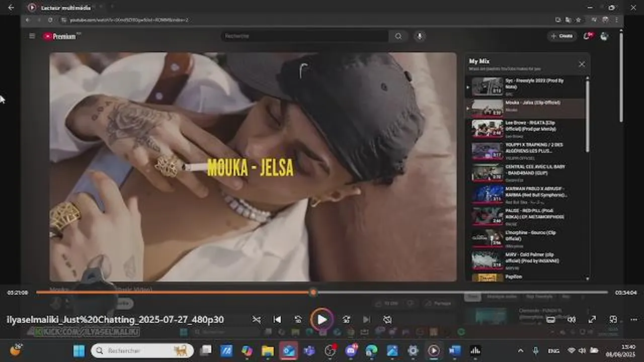
Task: Go to the previous track
Action: [x=277, y=319]
